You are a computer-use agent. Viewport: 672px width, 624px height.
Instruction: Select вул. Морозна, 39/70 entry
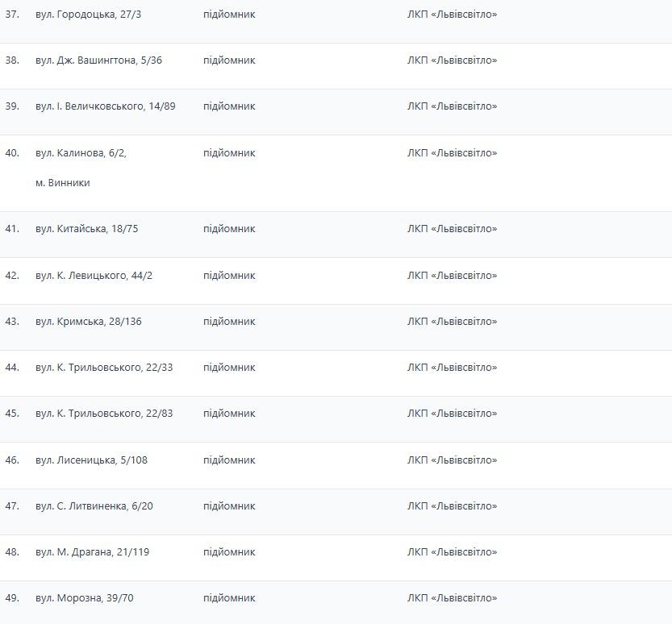(x=85, y=598)
